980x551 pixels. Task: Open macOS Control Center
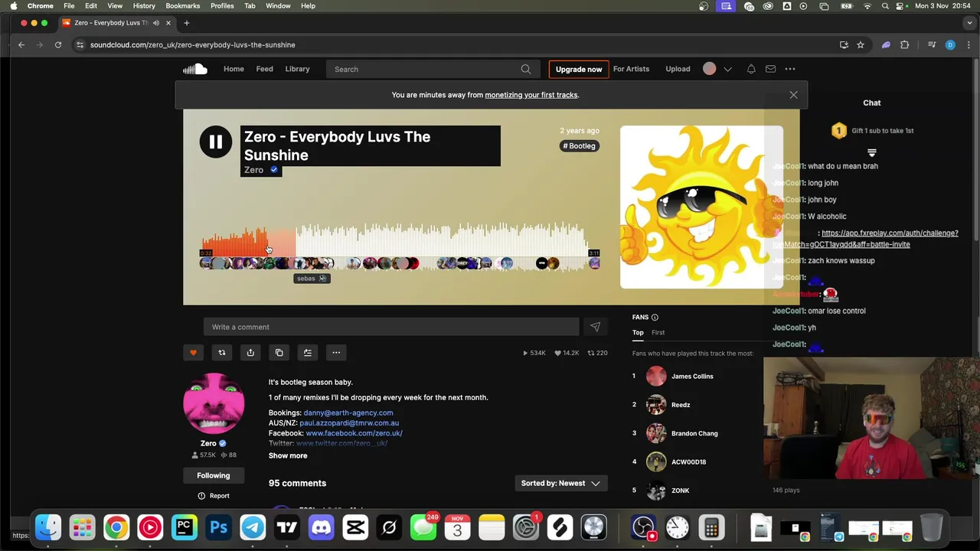[903, 6]
